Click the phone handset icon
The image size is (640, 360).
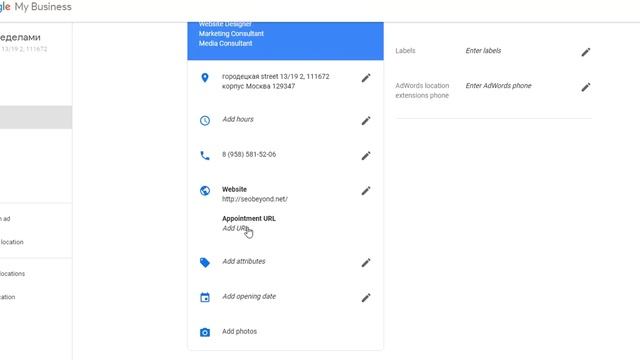coord(205,156)
